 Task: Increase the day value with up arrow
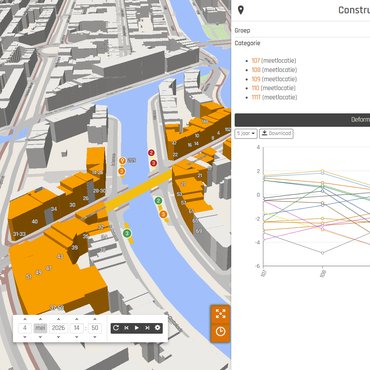pos(25,319)
